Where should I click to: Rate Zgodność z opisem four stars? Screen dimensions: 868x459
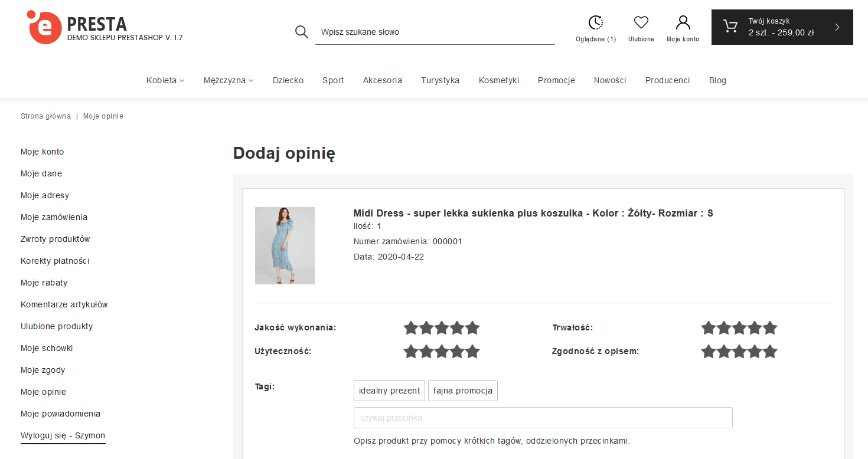[x=755, y=352]
